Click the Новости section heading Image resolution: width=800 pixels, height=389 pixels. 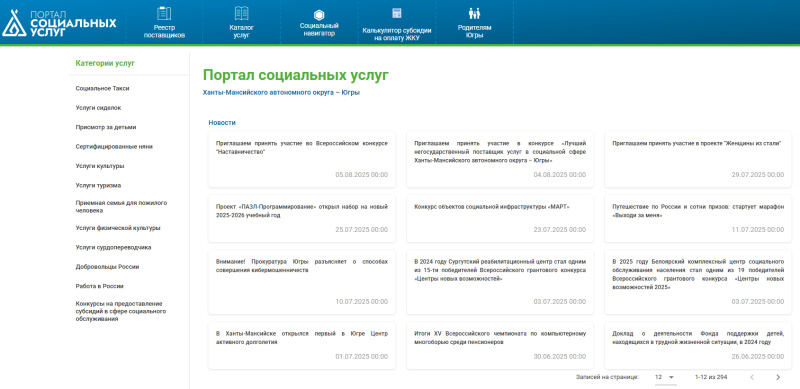click(222, 123)
